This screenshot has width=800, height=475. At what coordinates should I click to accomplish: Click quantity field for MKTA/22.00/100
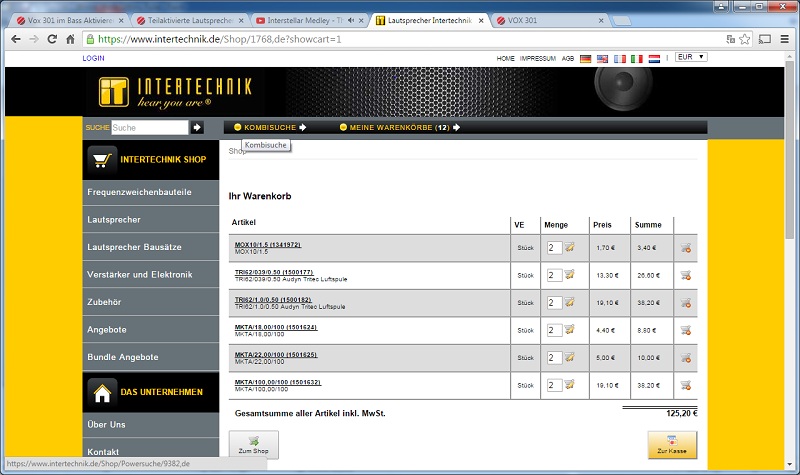click(555, 358)
